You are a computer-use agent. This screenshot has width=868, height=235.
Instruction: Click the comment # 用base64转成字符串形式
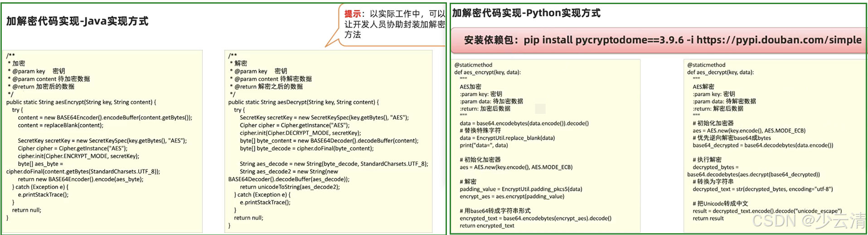pos(495,211)
